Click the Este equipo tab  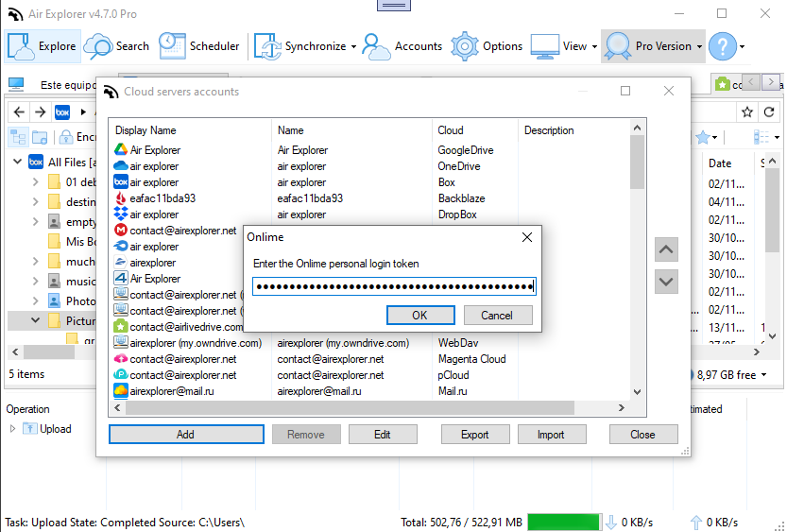point(52,85)
